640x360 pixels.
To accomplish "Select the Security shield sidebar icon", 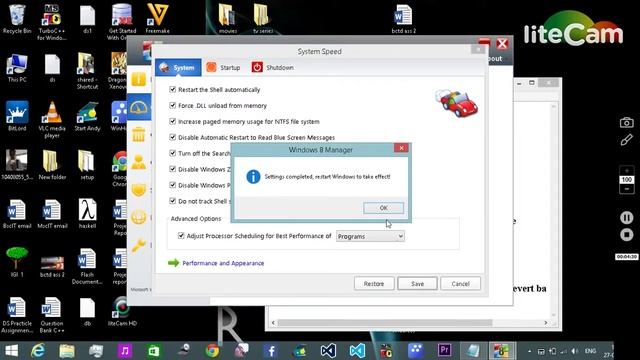I will pyautogui.click(x=139, y=190).
